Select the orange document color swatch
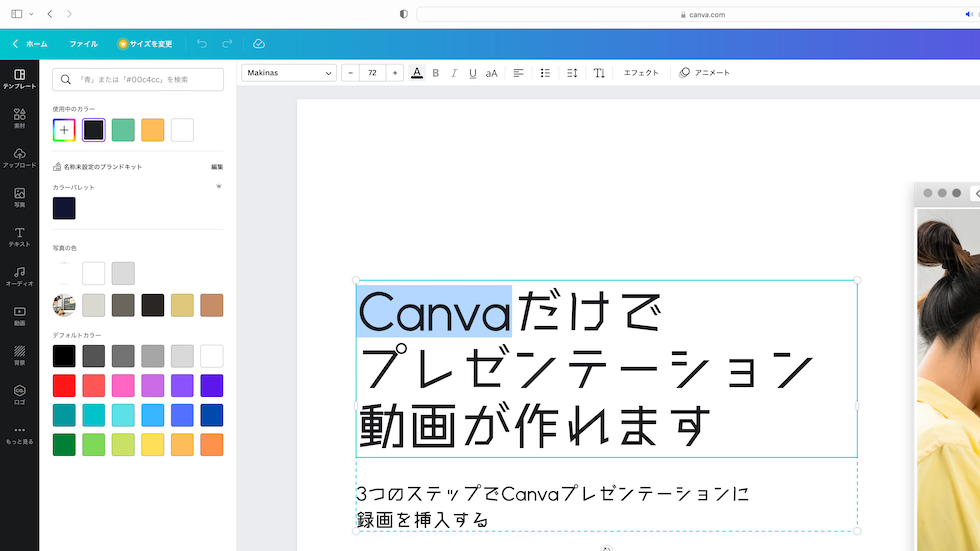The height and width of the screenshot is (551, 980). click(152, 130)
